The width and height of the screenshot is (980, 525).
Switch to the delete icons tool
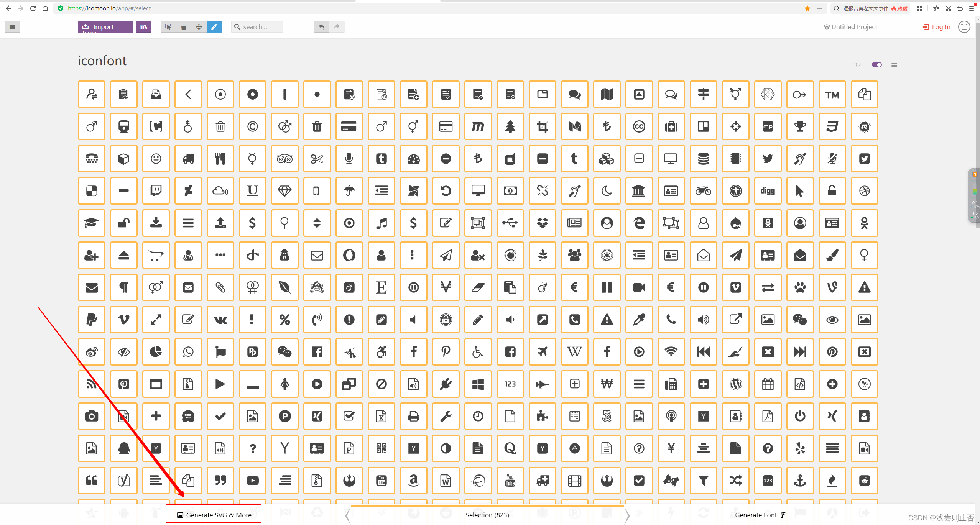184,27
